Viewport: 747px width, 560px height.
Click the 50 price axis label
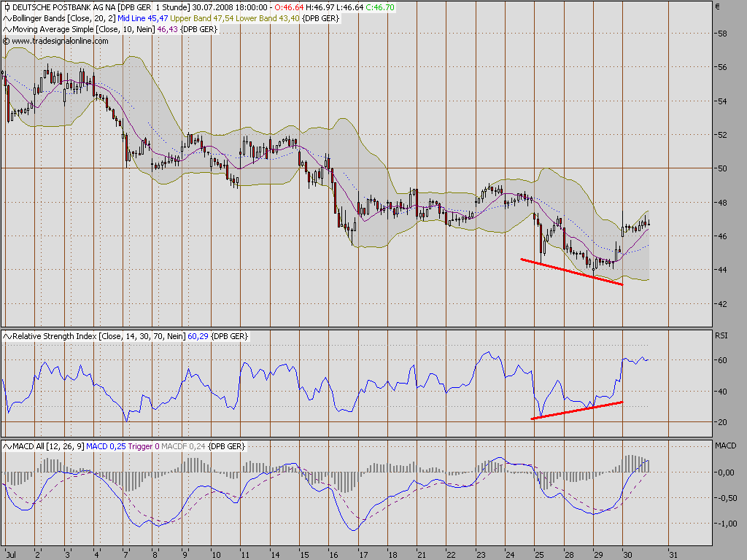pos(722,168)
